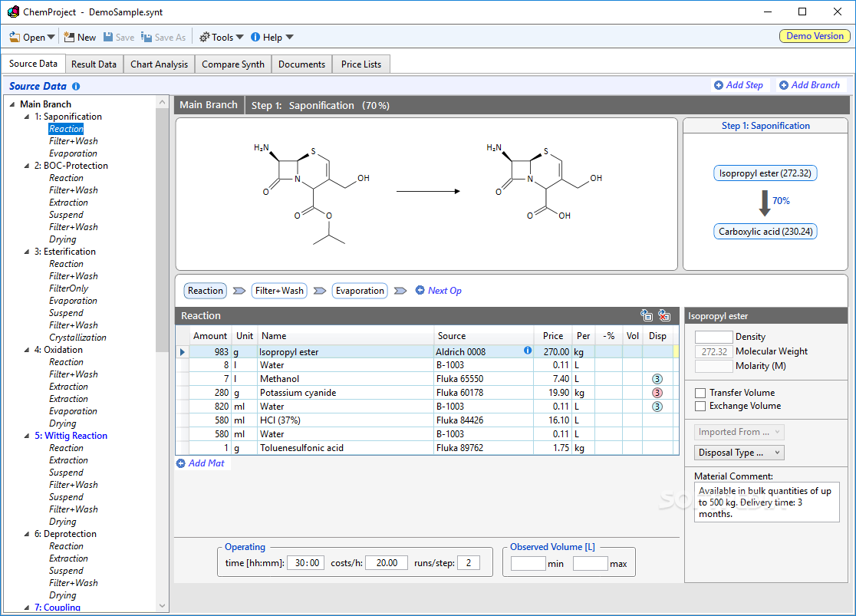Viewport: 856px width, 616px height.
Task: Select the HCl (37%) name cell
Action: 346,420
